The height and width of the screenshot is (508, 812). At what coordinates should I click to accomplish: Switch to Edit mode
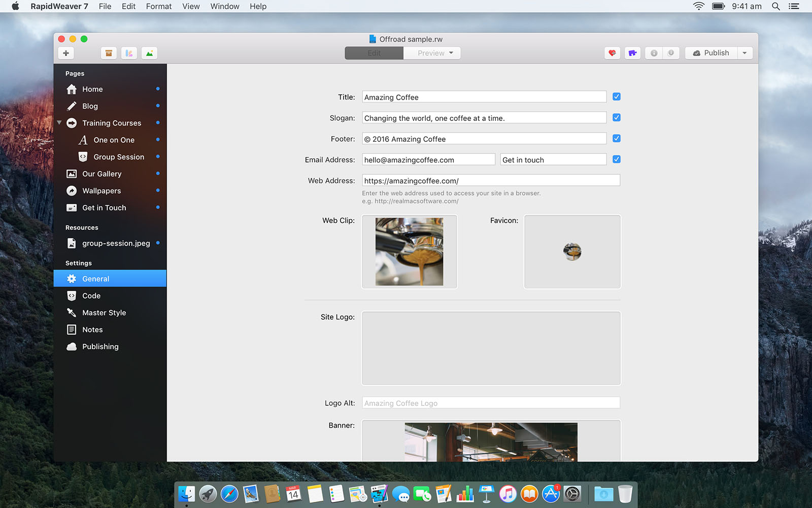click(374, 53)
